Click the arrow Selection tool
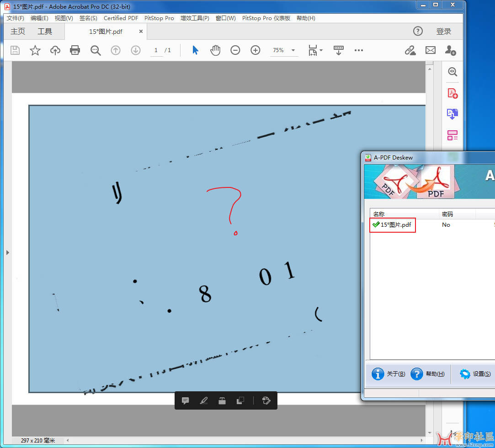The image size is (495, 448). point(195,50)
